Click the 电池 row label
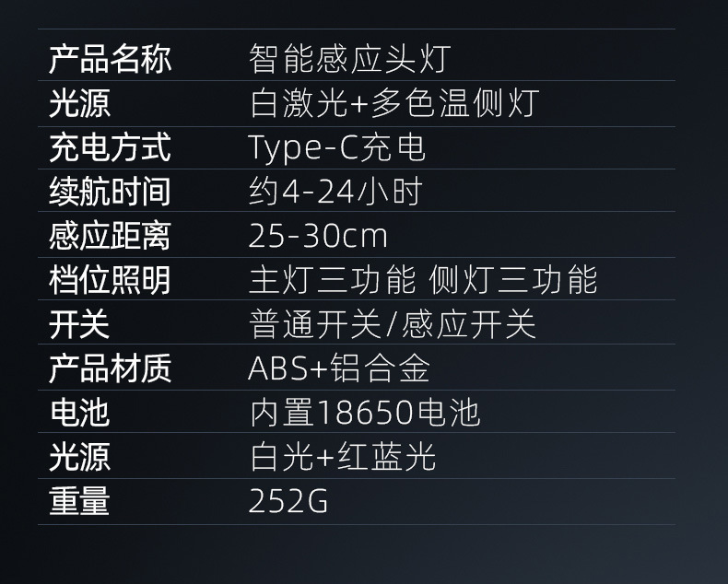The height and width of the screenshot is (584, 728). [79, 413]
